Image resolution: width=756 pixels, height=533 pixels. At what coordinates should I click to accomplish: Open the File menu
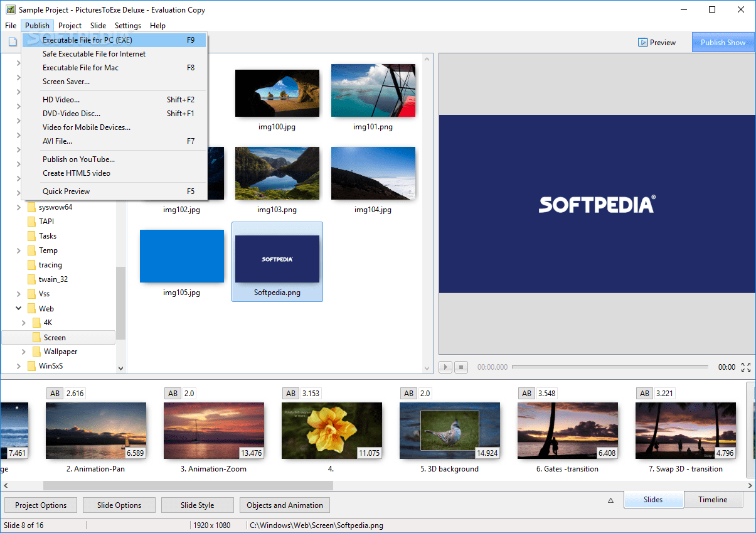[11, 26]
